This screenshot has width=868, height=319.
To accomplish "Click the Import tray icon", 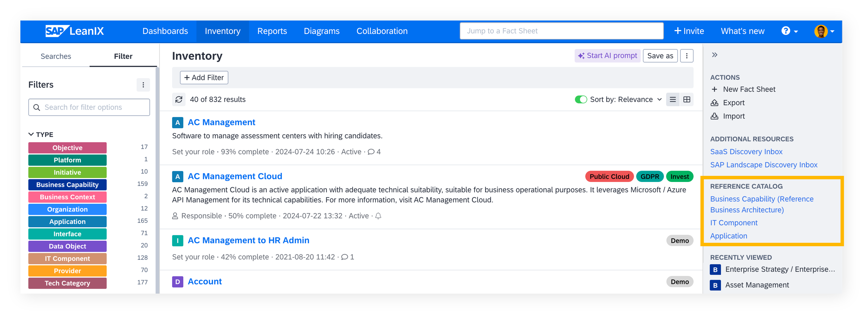I will tap(714, 116).
